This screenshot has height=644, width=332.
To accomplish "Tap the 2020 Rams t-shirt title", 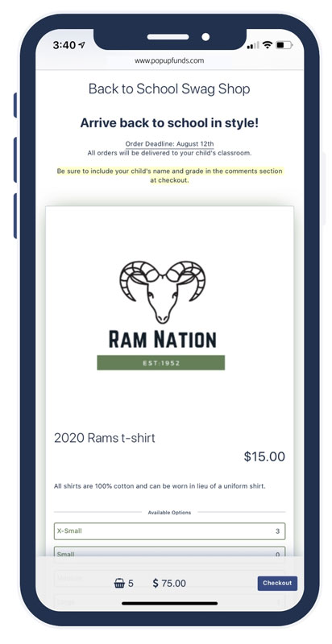I will click(x=105, y=438).
